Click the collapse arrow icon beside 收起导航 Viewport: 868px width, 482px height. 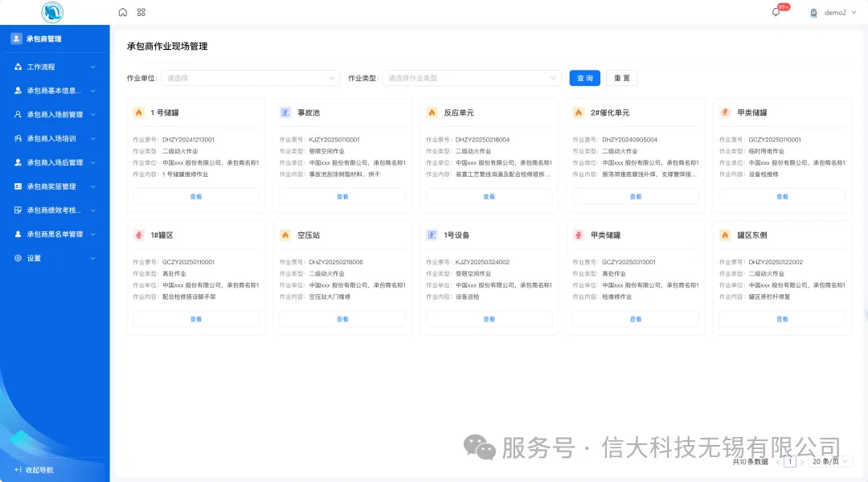click(x=18, y=470)
